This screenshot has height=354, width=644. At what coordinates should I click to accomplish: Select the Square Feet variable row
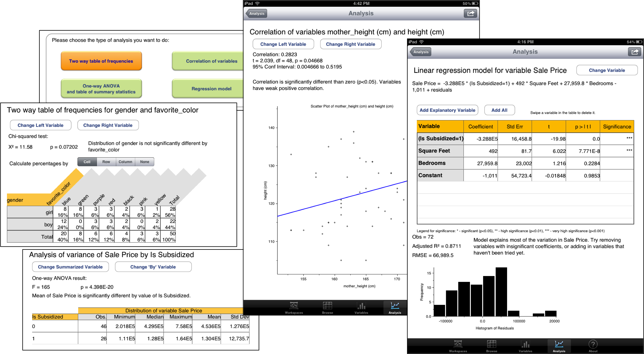(525, 151)
